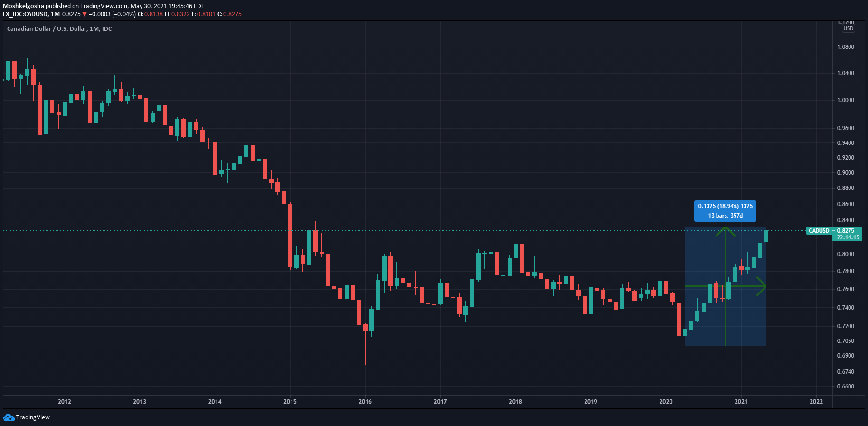The image size is (868, 426).
Task: Select the FX_IDC:CADUSD symbol text
Action: click(x=25, y=14)
